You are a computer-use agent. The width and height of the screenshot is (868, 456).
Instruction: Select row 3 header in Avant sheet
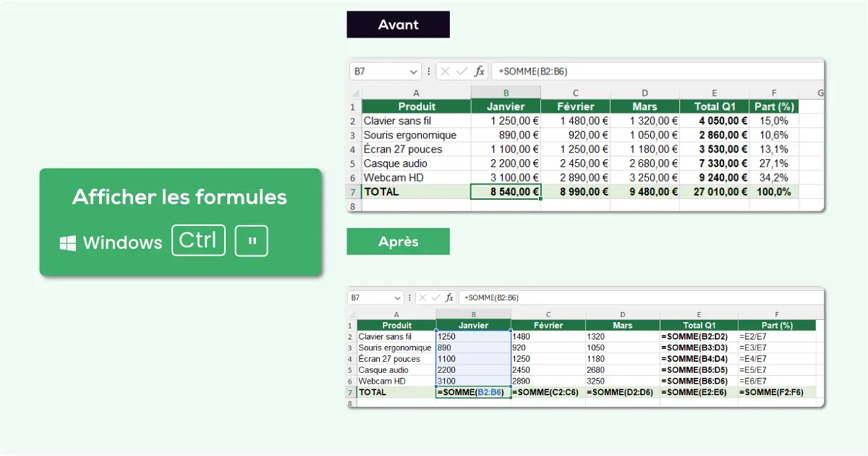click(354, 135)
